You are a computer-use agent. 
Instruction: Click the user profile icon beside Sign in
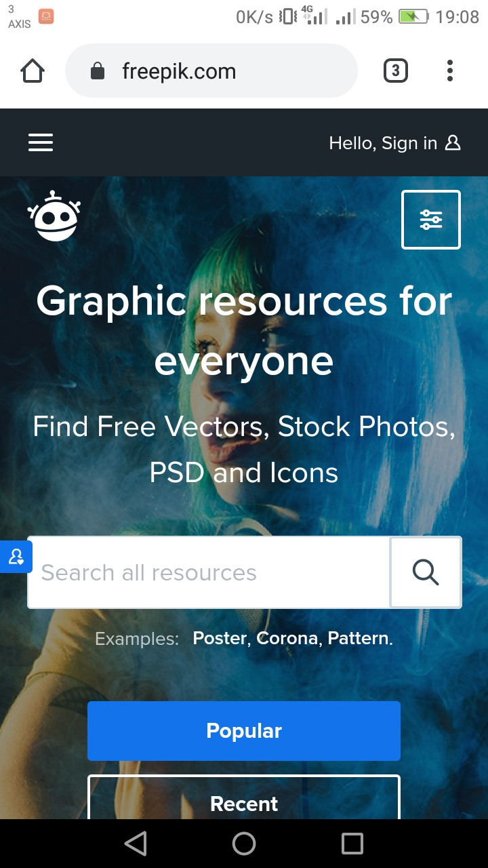[453, 142]
